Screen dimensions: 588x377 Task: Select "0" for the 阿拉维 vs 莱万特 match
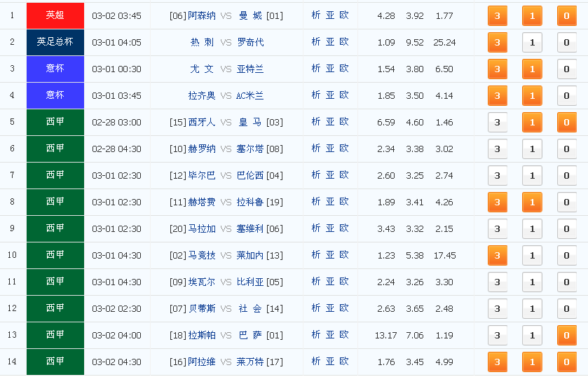coord(567,362)
